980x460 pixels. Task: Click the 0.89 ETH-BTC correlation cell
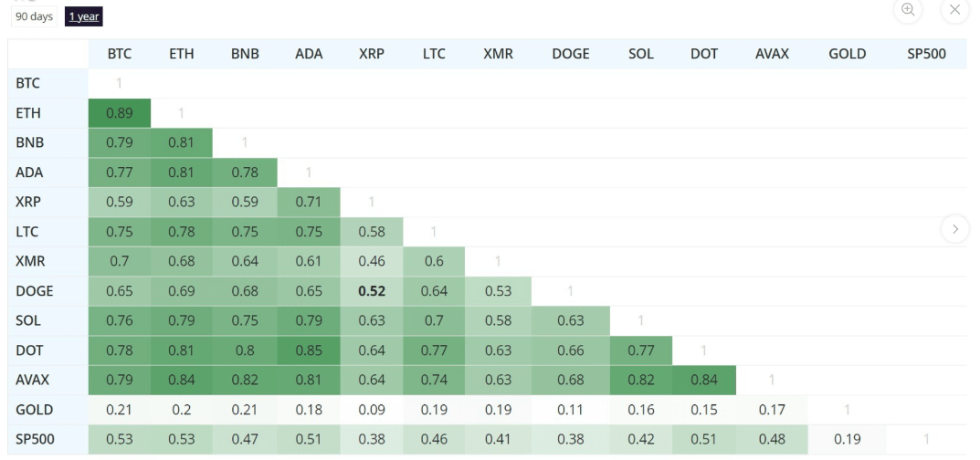pyautogui.click(x=120, y=113)
